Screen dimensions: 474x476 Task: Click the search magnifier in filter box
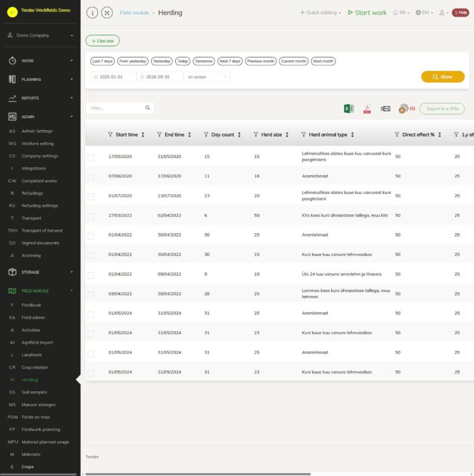147,108
